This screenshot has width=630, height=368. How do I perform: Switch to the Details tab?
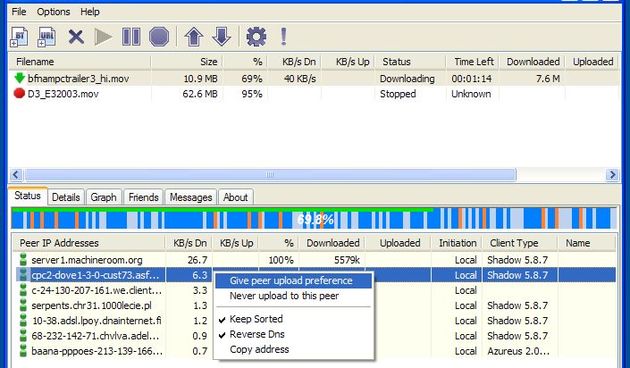(66, 197)
